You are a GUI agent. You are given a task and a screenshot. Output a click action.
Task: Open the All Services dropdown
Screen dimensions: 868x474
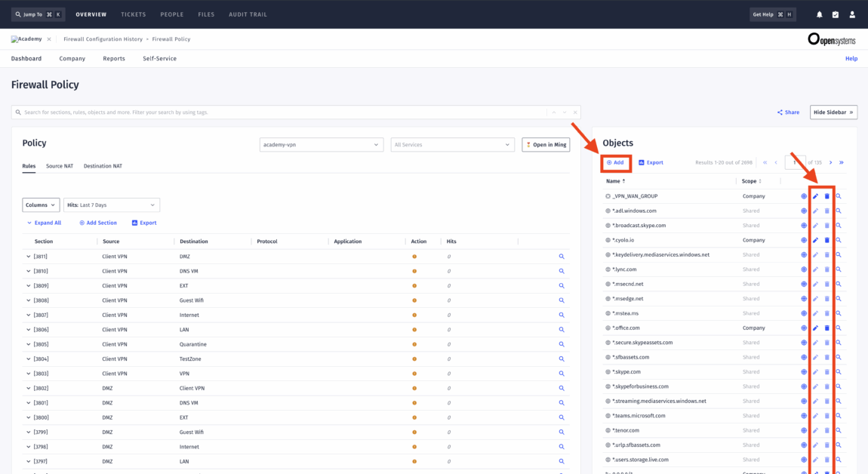pyautogui.click(x=452, y=144)
